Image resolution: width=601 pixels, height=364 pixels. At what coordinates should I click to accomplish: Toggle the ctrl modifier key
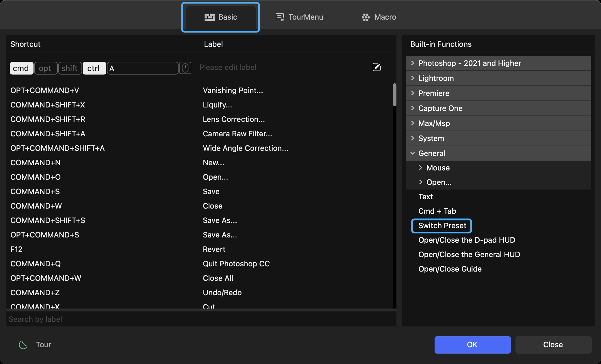click(x=94, y=68)
